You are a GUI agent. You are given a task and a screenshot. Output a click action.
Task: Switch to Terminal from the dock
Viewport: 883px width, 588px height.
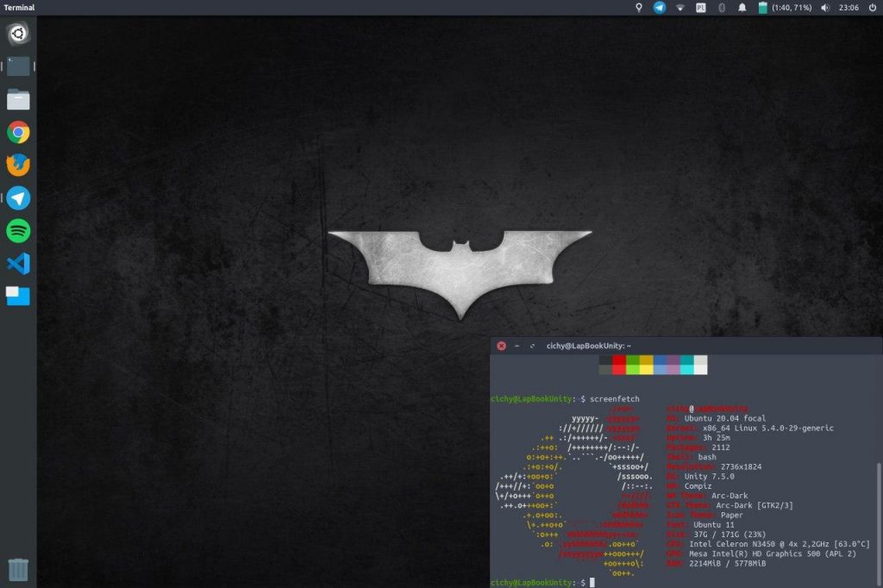(x=18, y=66)
